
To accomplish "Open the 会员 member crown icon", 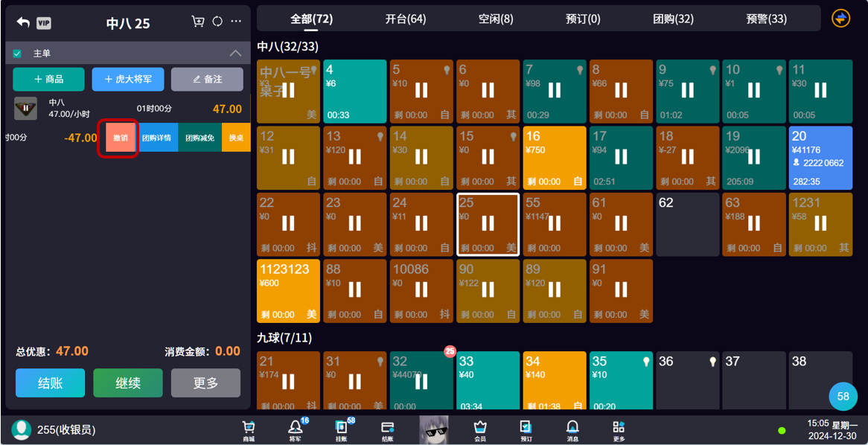I will [480, 429].
